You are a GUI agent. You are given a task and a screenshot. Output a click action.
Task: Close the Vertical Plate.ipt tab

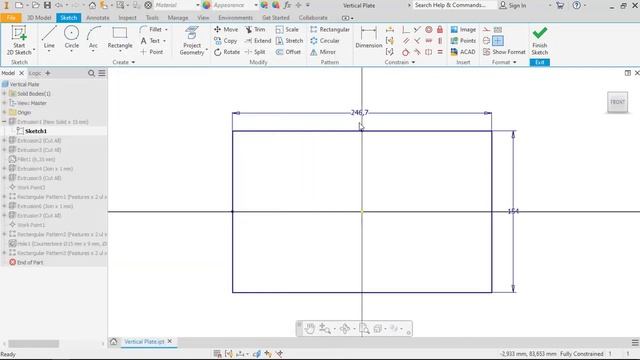(x=170, y=341)
